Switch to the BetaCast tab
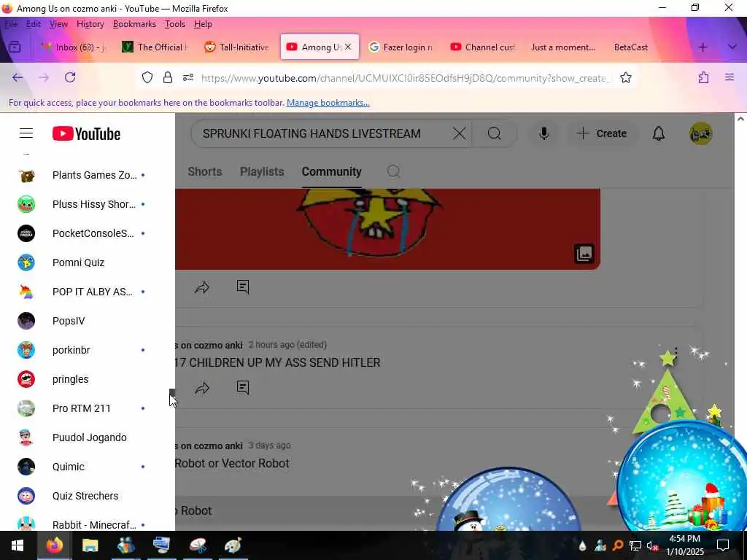This screenshot has height=560, width=747. 631,47
